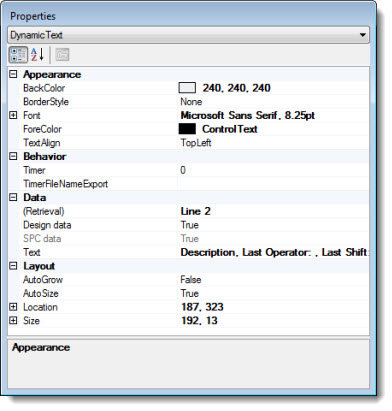Click the BackColor gray color swatch
The width and height of the screenshot is (392, 411).
click(x=187, y=88)
